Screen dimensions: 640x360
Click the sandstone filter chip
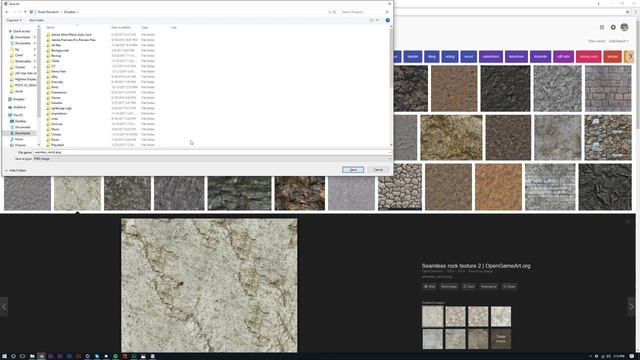tap(491, 56)
